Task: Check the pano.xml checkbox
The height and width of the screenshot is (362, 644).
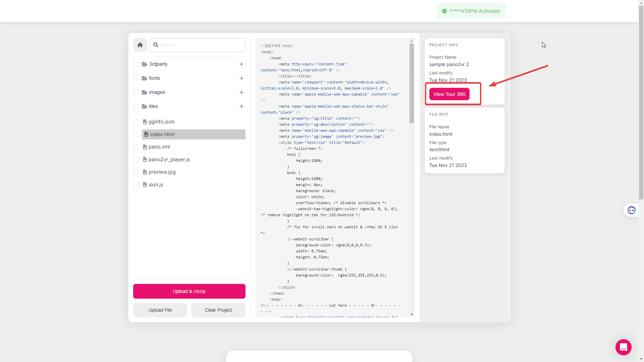Action: [x=136, y=147]
